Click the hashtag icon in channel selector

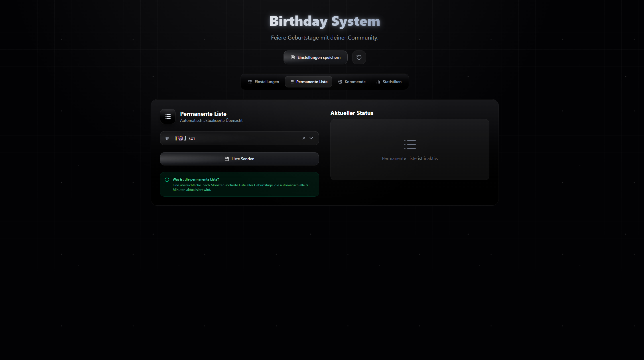click(x=167, y=138)
